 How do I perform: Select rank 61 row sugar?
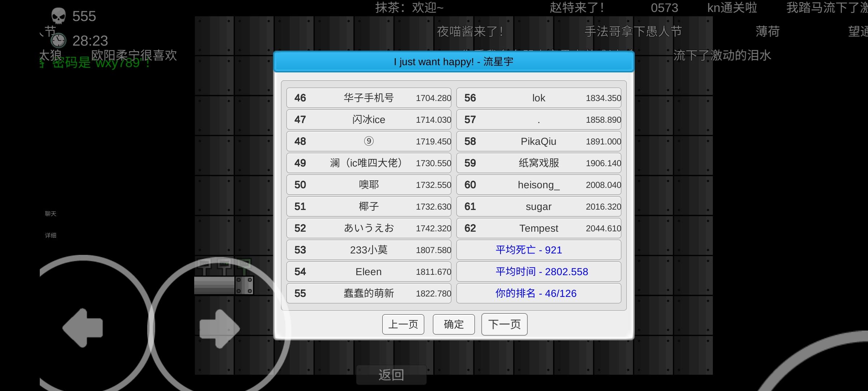pos(539,206)
